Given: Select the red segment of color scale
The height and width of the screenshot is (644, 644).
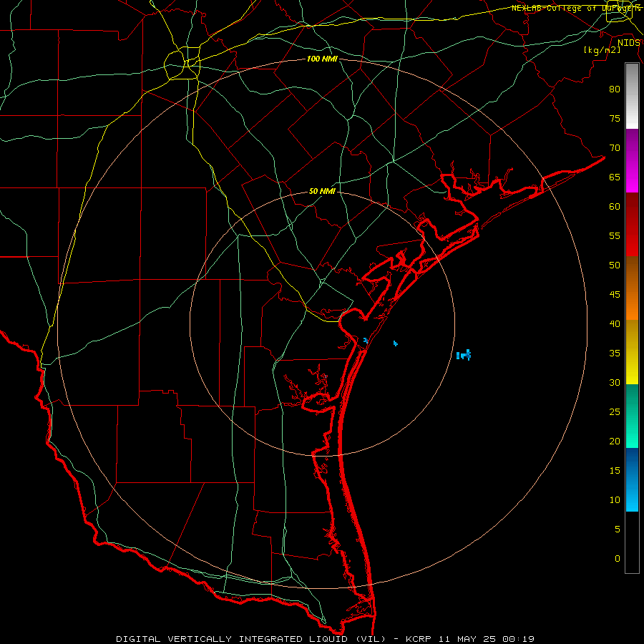Looking at the screenshot, I should coord(632,225).
